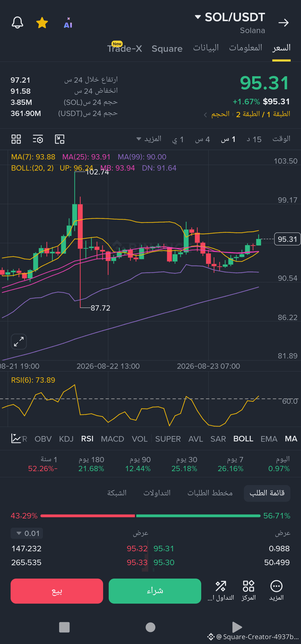This screenshot has width=301, height=644.
Task: Open the 0.01 price precision dropdown
Action: 27,533
